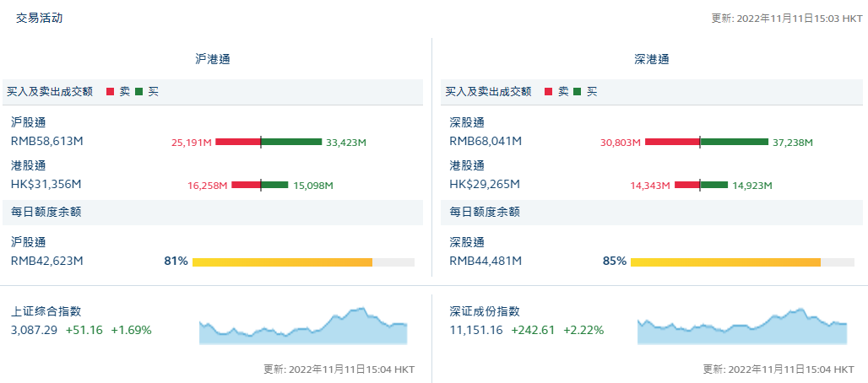
Task: Select the 深港通 section header
Action: [652, 59]
